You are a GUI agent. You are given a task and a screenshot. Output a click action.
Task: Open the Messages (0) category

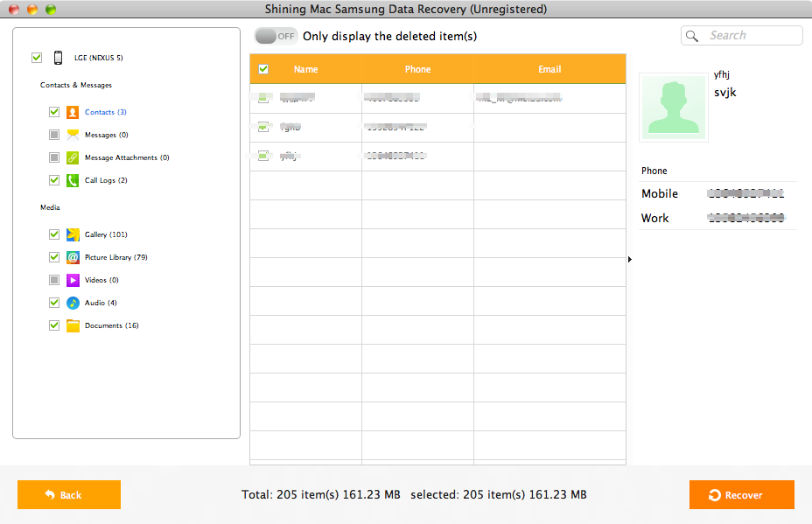tap(106, 135)
